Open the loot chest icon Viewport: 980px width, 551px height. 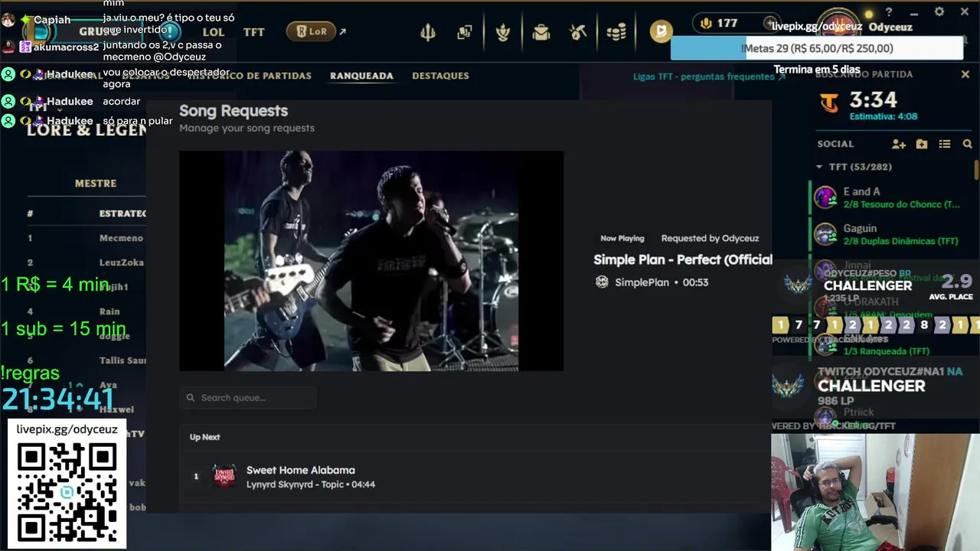tap(541, 32)
